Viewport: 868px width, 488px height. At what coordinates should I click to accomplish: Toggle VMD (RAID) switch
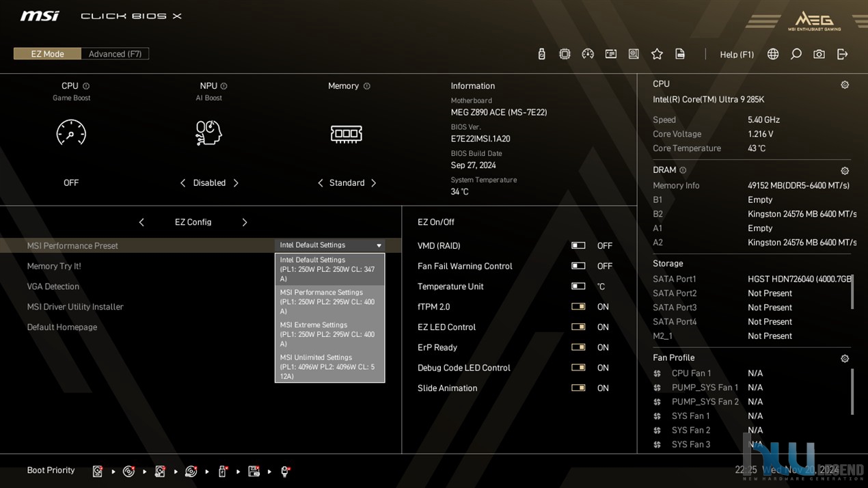point(578,246)
